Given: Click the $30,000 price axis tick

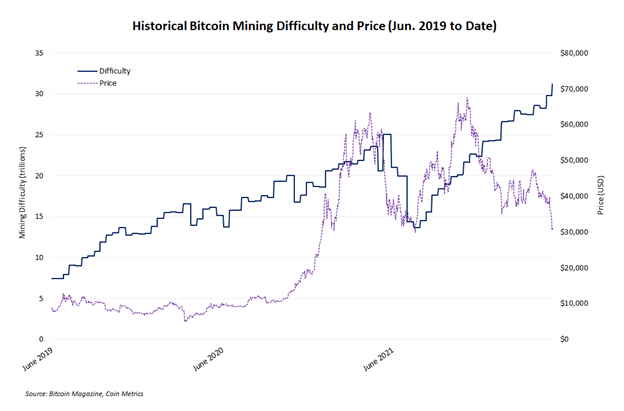Looking at the screenshot, I should (x=577, y=232).
